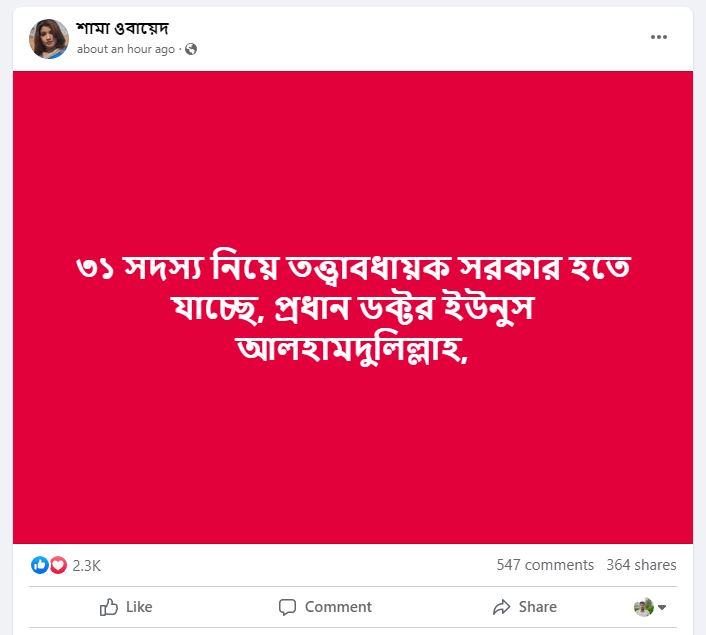Open the 'about an hour ago' timestamp
The width and height of the screenshot is (706, 635).
click(126, 49)
